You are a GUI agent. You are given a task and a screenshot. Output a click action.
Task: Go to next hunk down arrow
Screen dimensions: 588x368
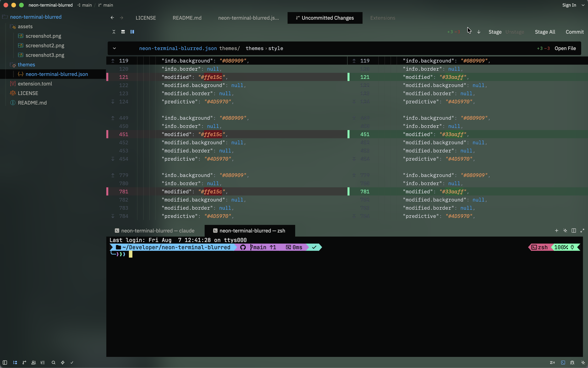479,32
